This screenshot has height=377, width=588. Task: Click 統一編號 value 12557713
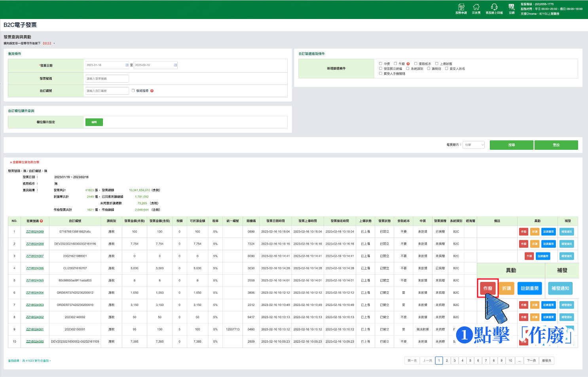(x=233, y=329)
